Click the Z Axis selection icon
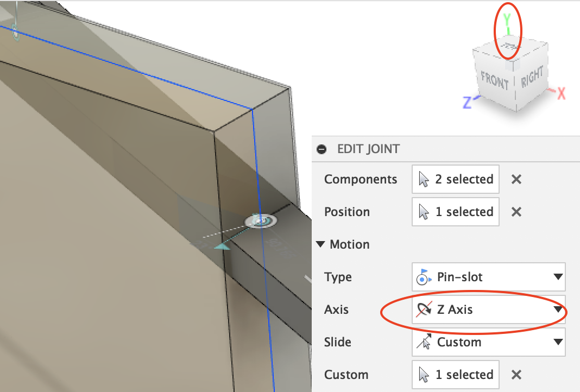580x392 pixels. (x=425, y=309)
